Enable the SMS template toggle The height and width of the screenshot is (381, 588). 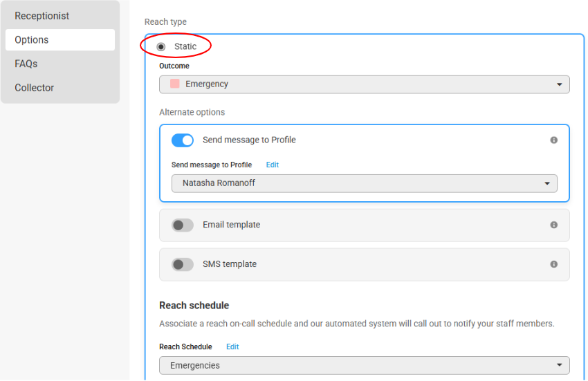click(x=182, y=264)
